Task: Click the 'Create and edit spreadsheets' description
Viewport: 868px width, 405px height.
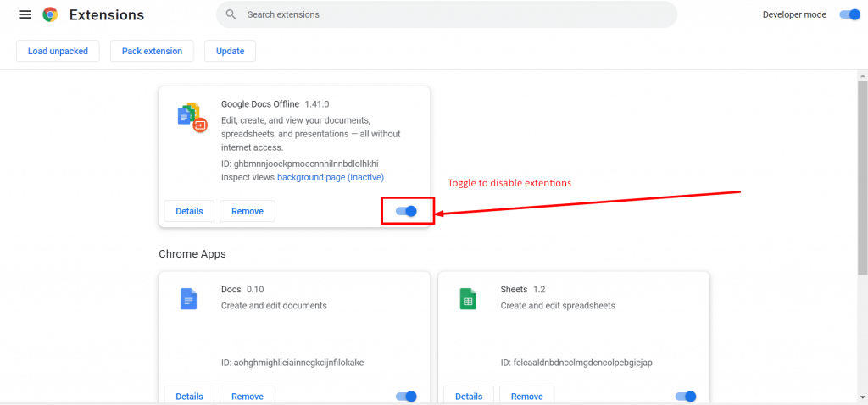Action: click(x=558, y=305)
